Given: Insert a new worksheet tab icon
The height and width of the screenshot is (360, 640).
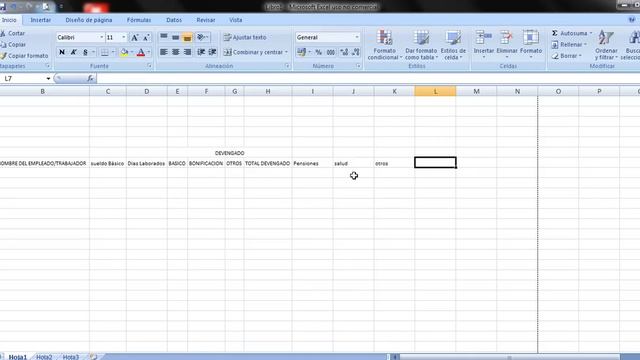Looking at the screenshot, I should click(93, 357).
